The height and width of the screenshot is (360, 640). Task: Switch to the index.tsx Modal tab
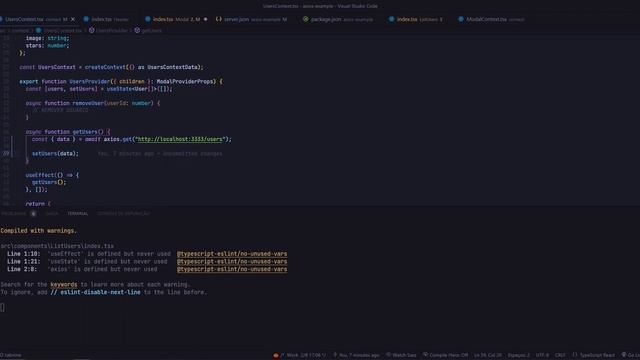click(176, 19)
